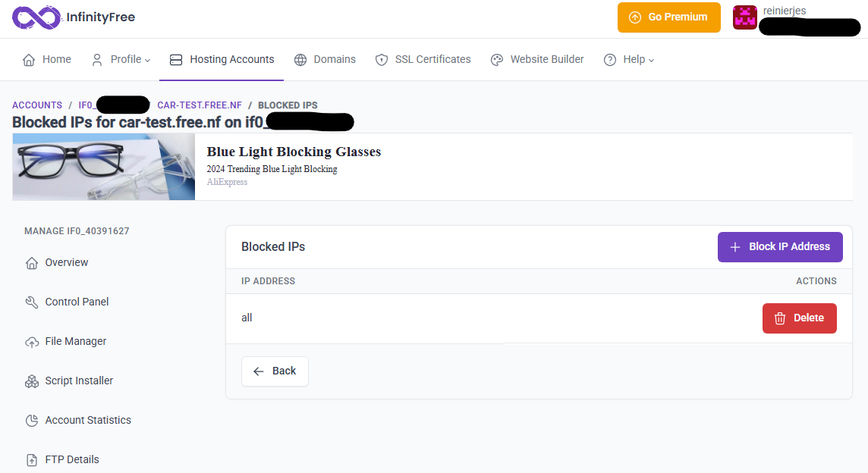Click the FTP Details file icon

click(32, 460)
